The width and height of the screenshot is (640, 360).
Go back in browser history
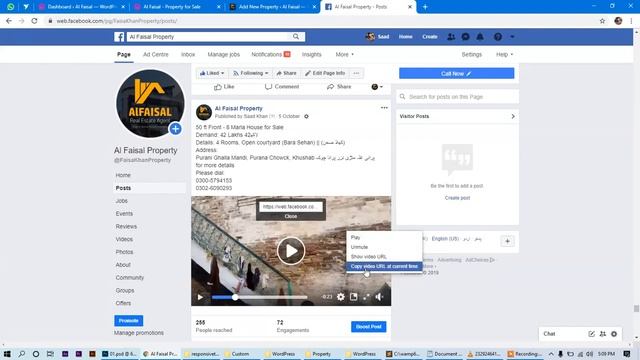(9, 21)
